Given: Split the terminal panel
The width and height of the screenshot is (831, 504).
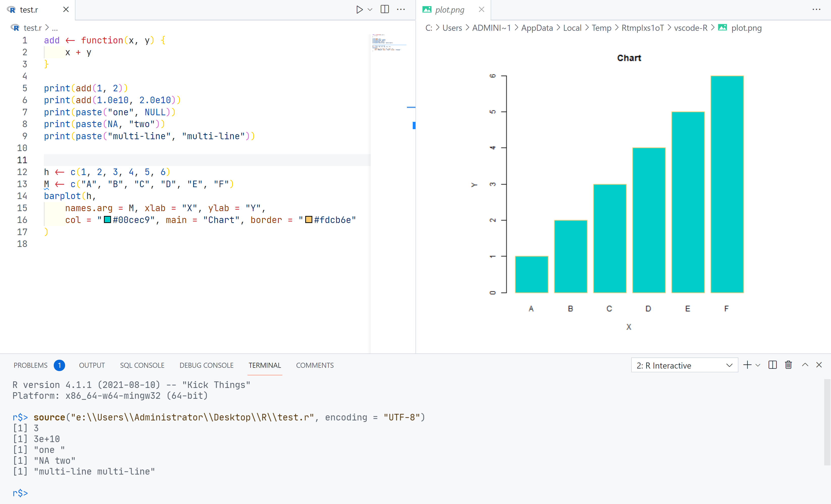Looking at the screenshot, I should click(x=772, y=365).
